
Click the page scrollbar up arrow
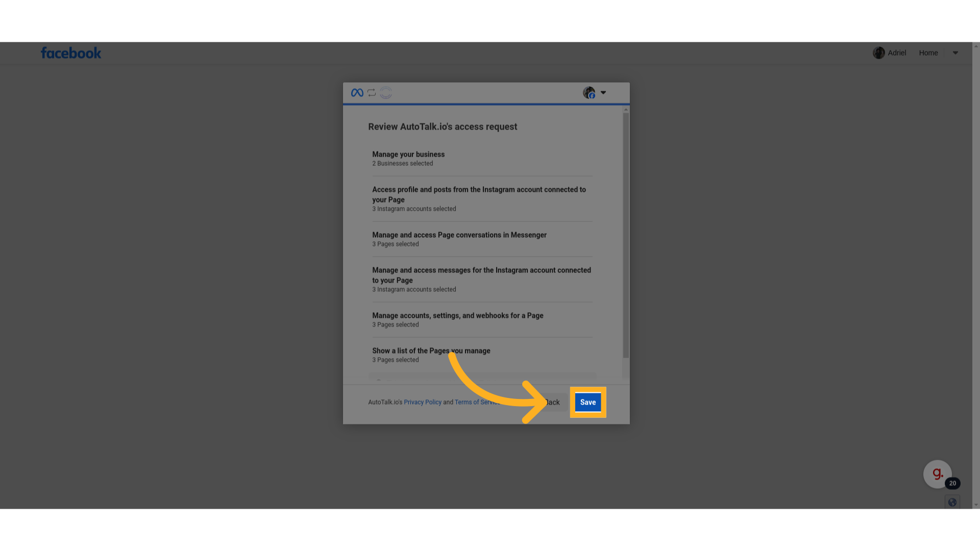(976, 46)
